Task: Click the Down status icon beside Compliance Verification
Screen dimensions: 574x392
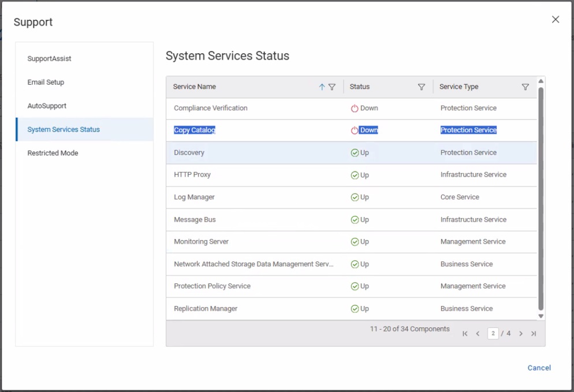Action: [x=355, y=108]
